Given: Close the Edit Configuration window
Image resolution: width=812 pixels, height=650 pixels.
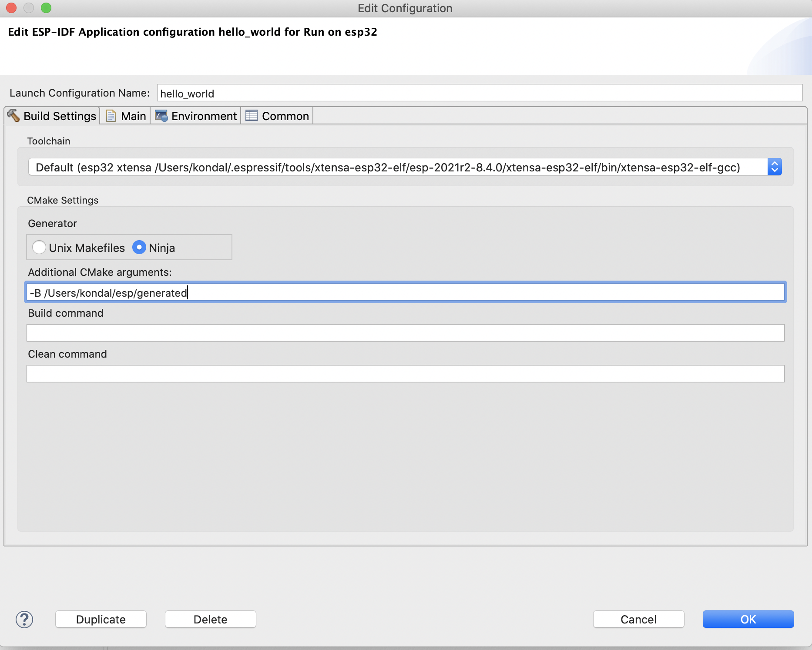Looking at the screenshot, I should pyautogui.click(x=11, y=8).
